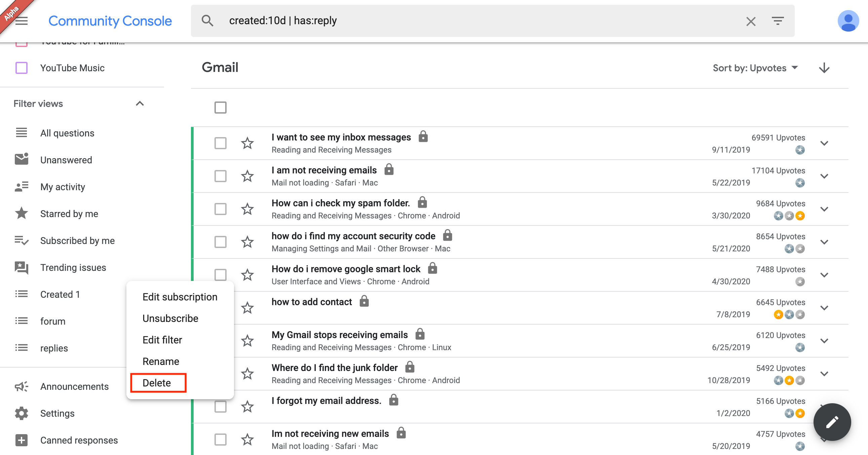Open the Sort by Upvotes dropdown
The width and height of the screenshot is (868, 455).
pos(755,68)
